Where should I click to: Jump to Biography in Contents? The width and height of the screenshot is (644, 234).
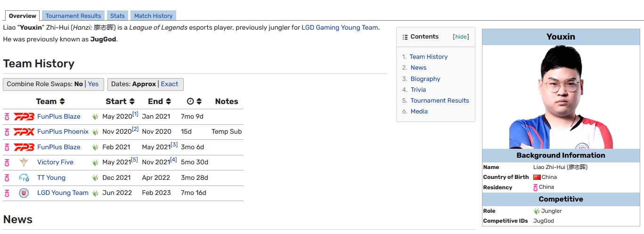point(425,79)
